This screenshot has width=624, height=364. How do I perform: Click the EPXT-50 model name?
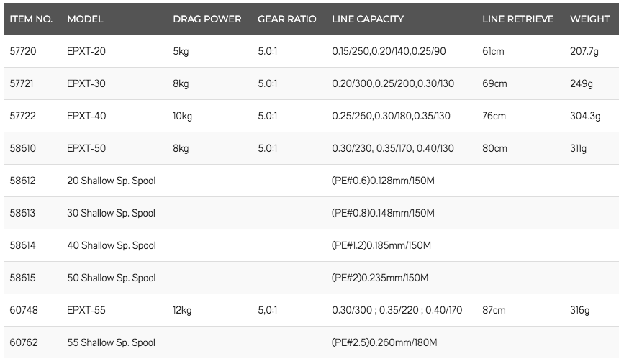86,148
